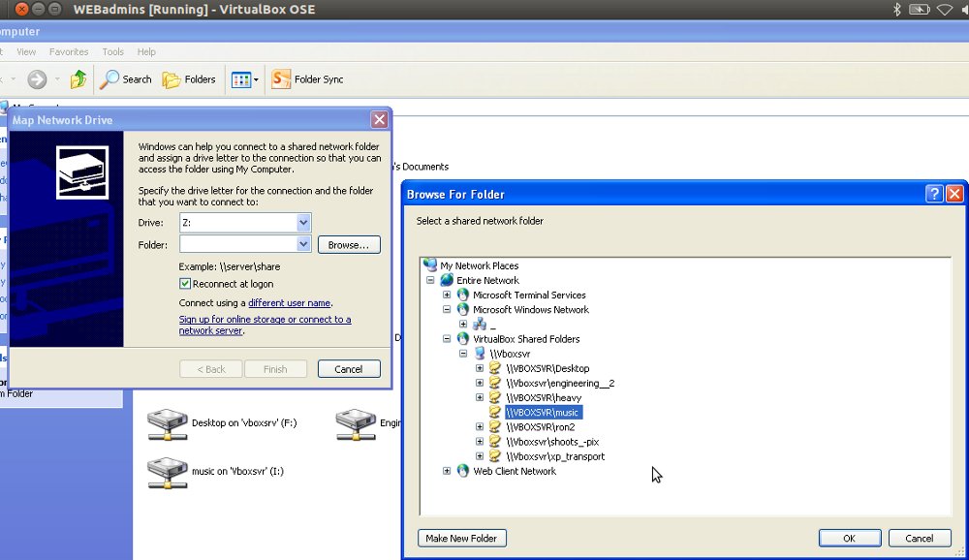Click the Search toolbar button
The image size is (969, 560).
pyautogui.click(x=125, y=79)
